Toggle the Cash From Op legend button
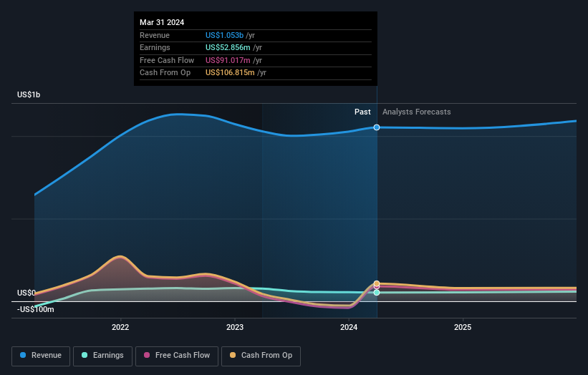This screenshot has height=375, width=588. pos(261,356)
